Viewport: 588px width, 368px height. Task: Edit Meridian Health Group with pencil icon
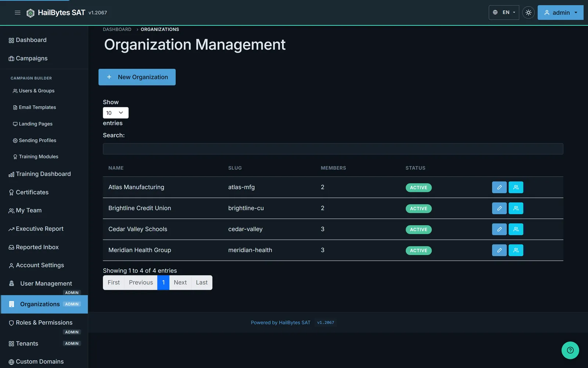[x=499, y=250]
